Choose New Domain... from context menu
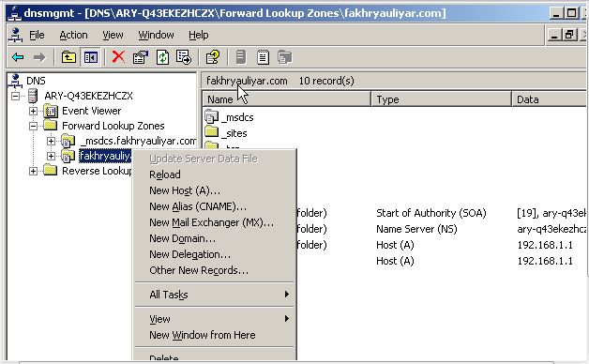 (x=215, y=238)
